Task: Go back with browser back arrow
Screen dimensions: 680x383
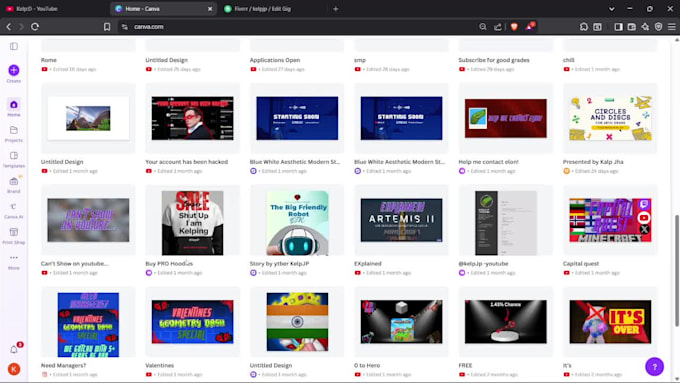Action: pos(9,27)
